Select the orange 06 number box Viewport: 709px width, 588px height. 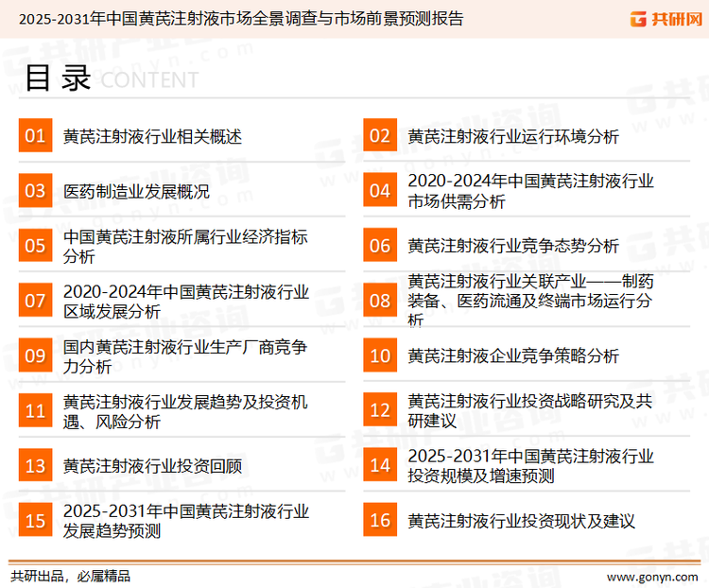coord(380,245)
